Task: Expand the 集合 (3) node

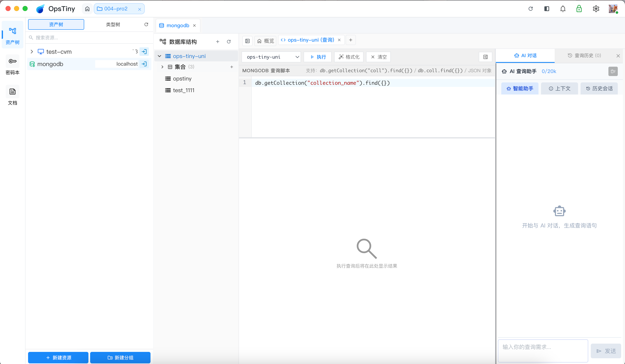Action: coord(162,67)
